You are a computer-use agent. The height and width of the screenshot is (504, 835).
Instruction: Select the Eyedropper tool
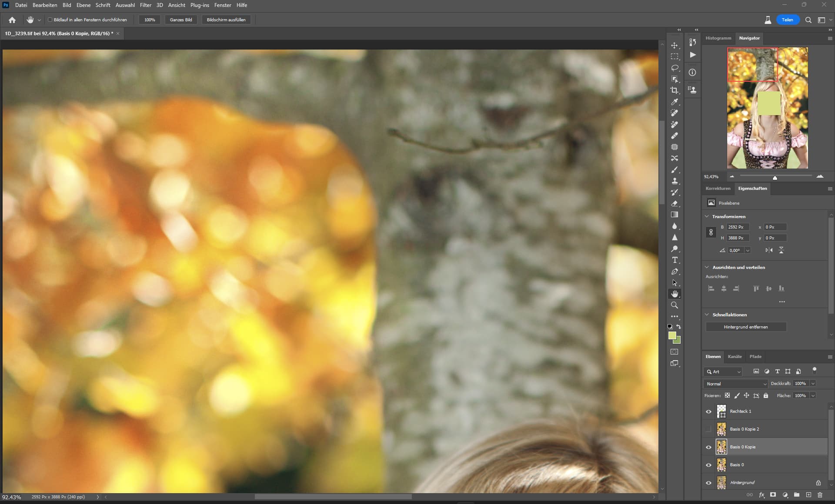(x=674, y=102)
